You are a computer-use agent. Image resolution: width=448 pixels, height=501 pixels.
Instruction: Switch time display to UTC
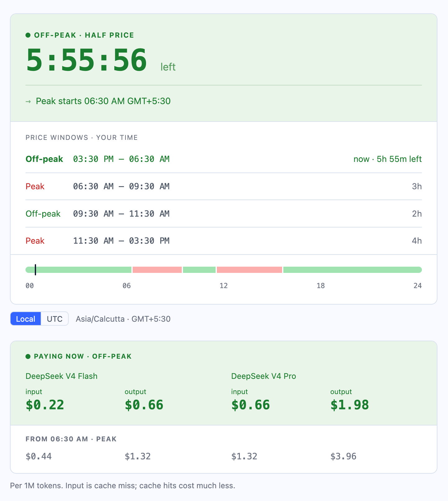coord(55,319)
